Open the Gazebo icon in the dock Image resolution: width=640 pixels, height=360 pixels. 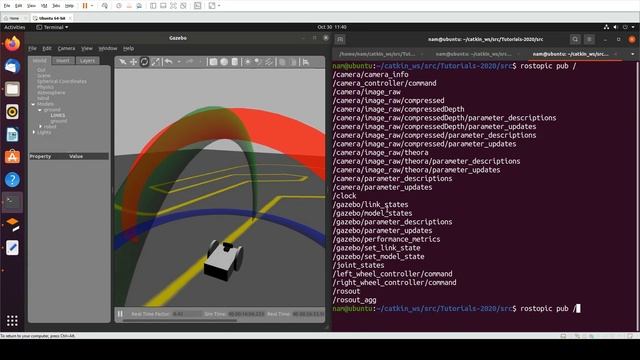coord(12,224)
